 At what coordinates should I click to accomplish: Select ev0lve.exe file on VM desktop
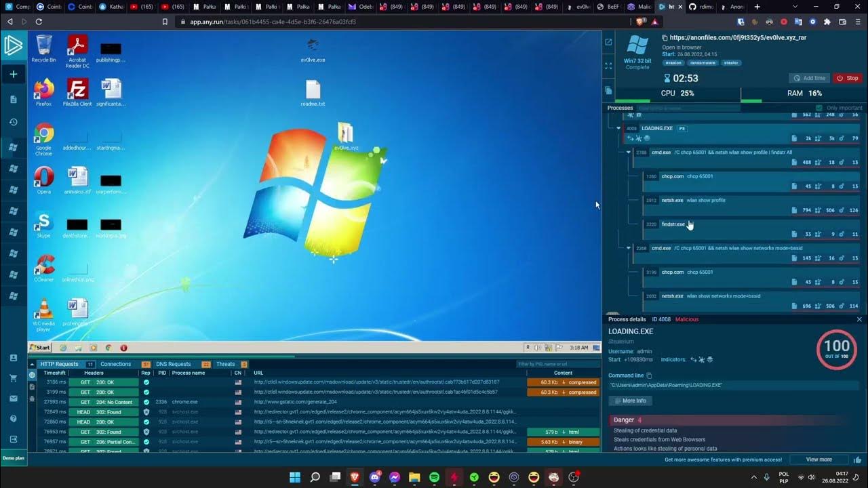(x=313, y=49)
